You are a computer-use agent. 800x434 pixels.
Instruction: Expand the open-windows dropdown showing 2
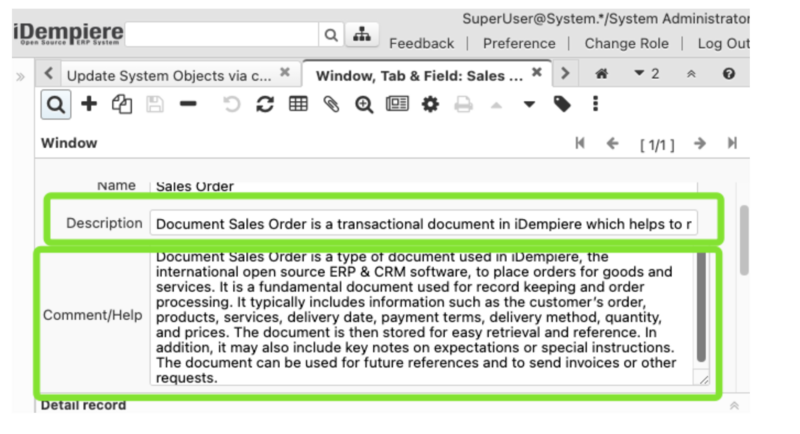(646, 74)
